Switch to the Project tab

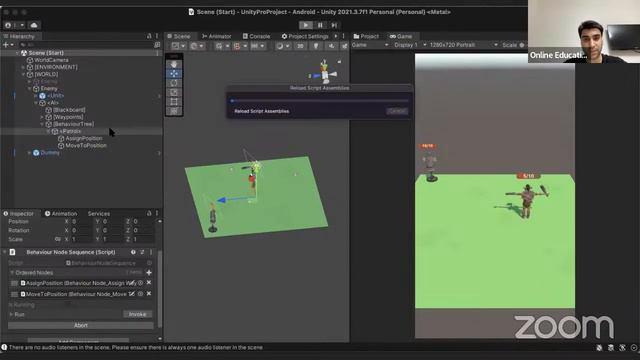coord(366,36)
